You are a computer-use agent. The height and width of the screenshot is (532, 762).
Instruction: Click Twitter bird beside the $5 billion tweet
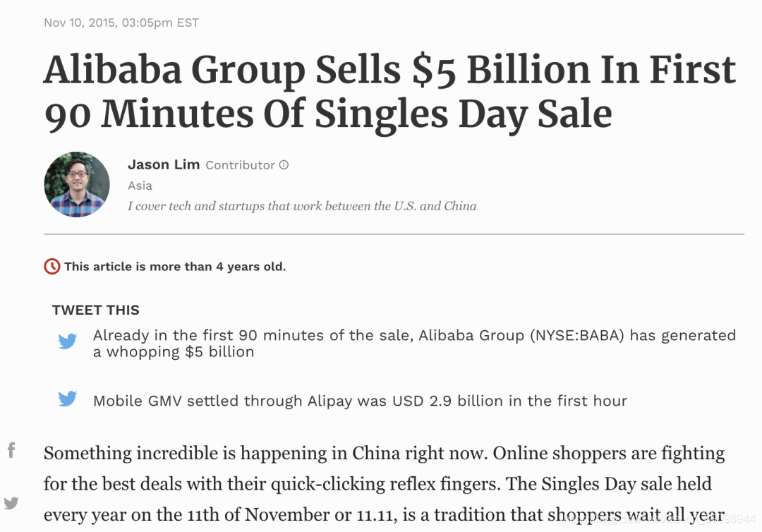(68, 341)
